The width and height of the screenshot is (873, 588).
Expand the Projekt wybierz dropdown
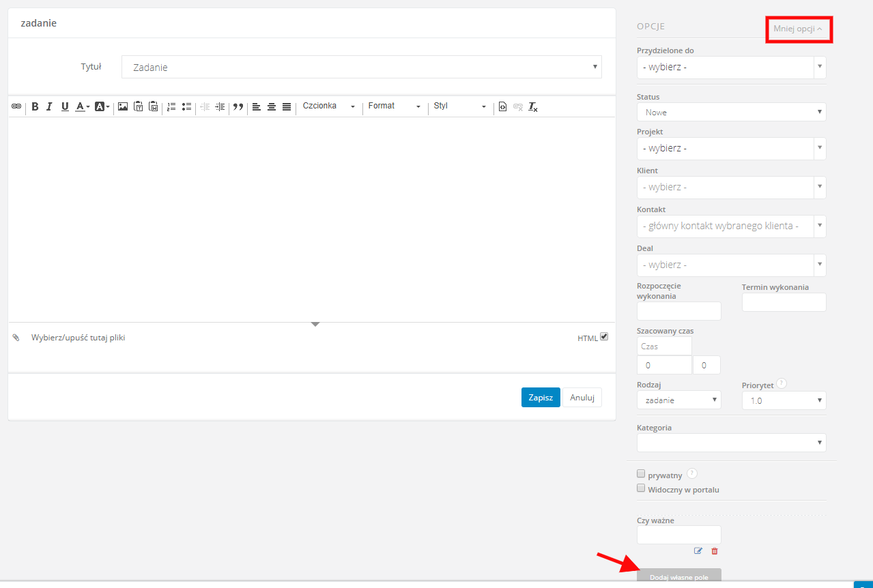(730, 148)
